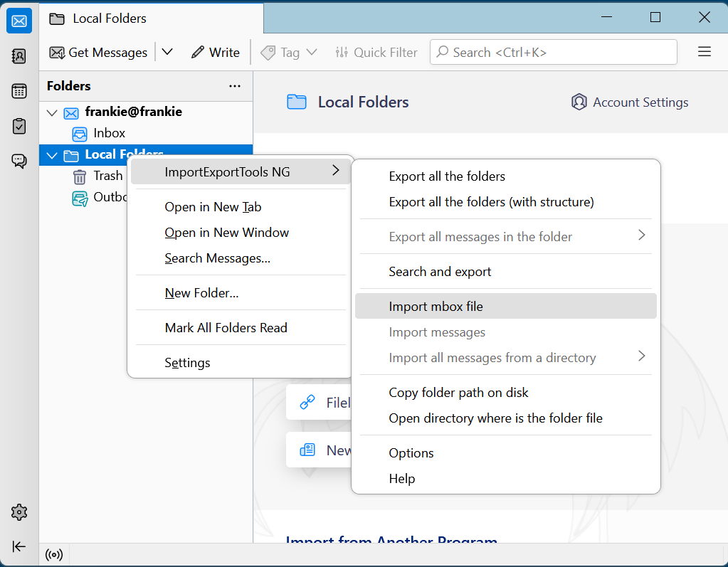Click the Tag toolbar button
Screen dimensions: 728x567
pos(289,53)
